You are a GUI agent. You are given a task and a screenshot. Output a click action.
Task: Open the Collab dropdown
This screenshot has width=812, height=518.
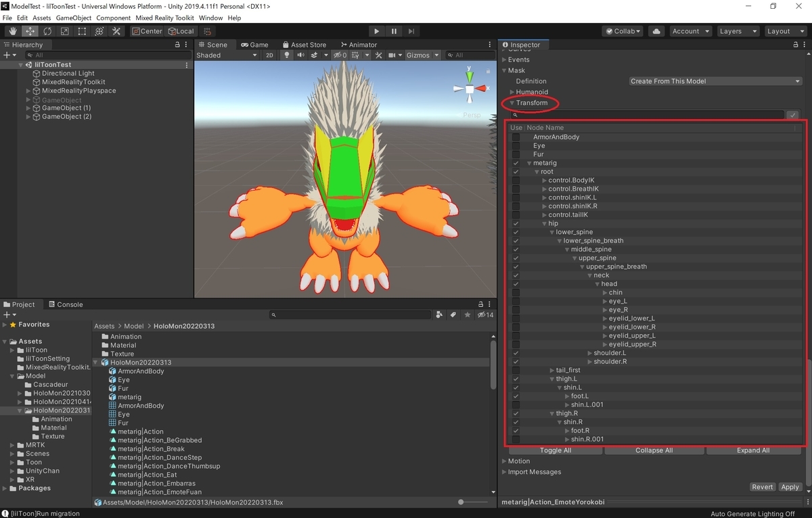tap(623, 31)
